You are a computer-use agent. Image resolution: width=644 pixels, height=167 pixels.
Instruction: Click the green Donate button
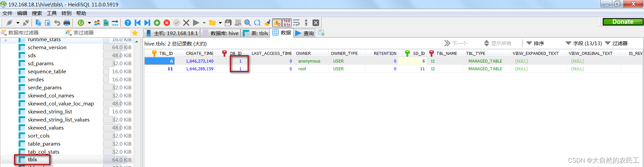pos(623,22)
